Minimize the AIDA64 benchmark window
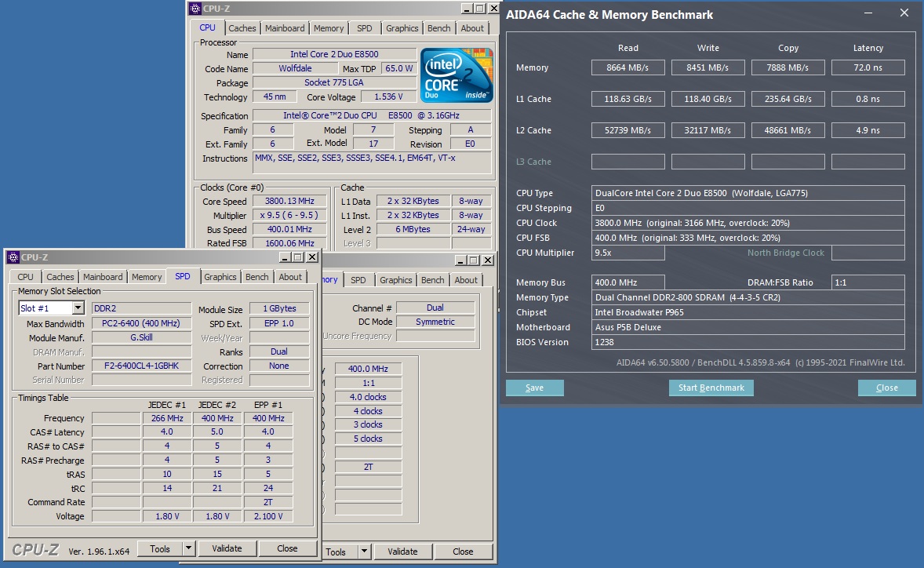This screenshot has width=924, height=568. click(868, 13)
